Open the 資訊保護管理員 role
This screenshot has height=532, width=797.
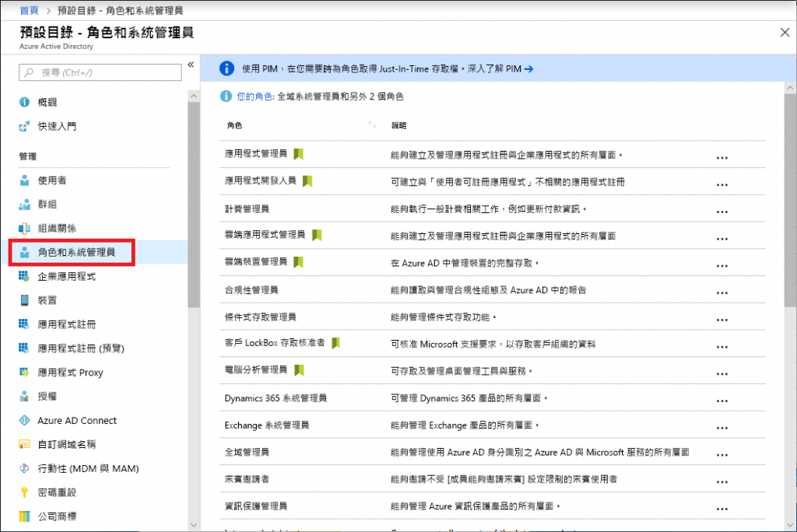coord(256,506)
